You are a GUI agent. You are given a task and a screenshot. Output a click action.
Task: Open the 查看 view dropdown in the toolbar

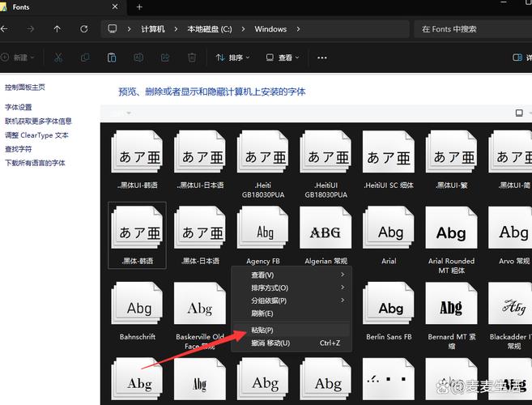click(283, 58)
